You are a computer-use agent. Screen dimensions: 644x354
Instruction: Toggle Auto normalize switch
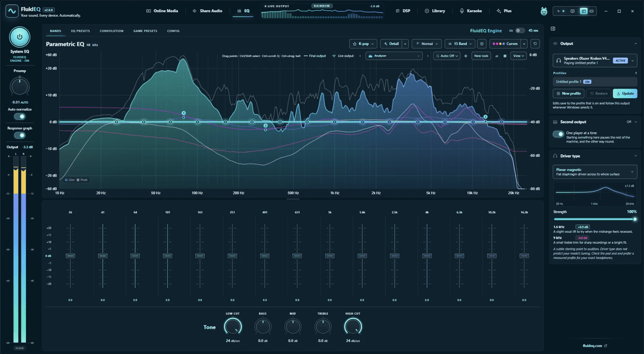[19, 116]
